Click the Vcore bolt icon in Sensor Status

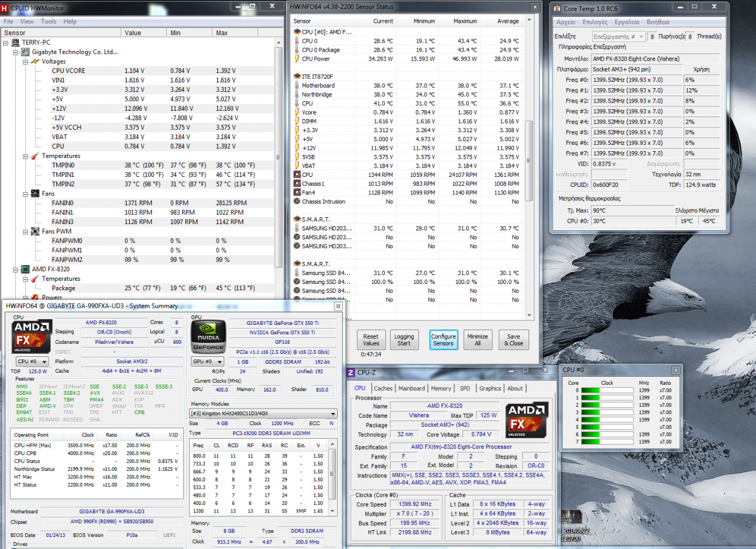click(x=297, y=112)
